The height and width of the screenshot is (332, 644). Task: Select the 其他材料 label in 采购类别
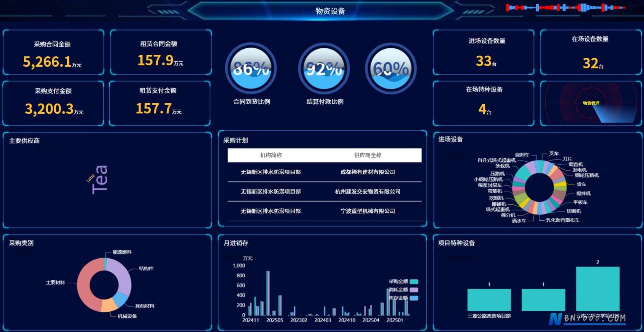145,306
